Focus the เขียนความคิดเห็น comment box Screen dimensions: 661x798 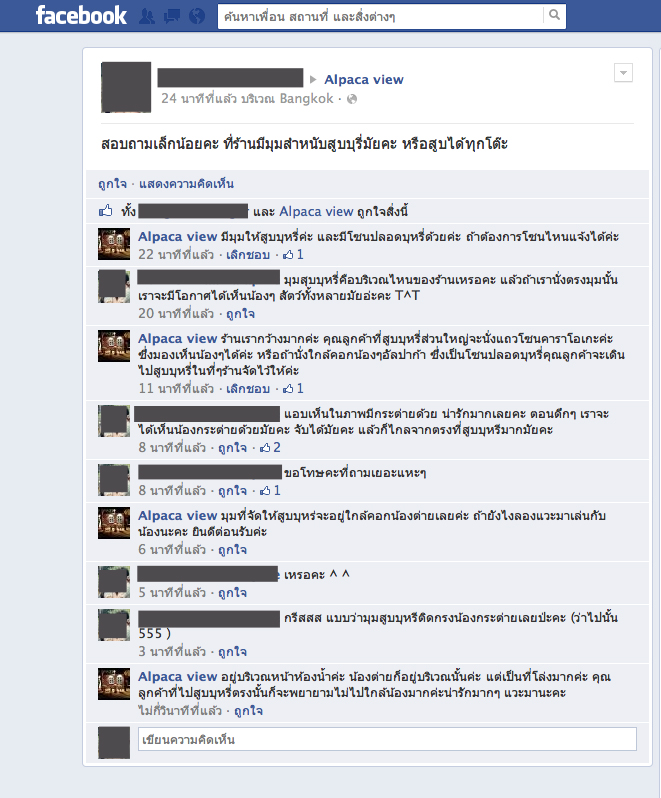coord(387,739)
